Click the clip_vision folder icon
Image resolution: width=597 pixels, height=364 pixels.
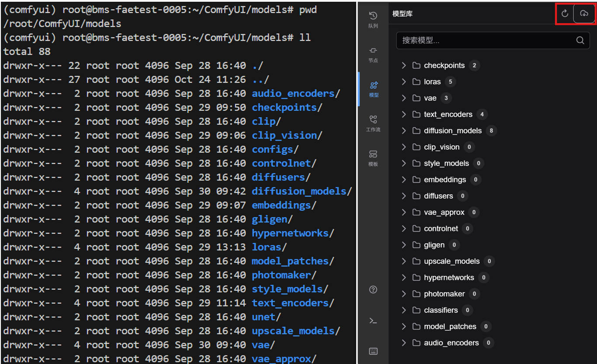(416, 147)
